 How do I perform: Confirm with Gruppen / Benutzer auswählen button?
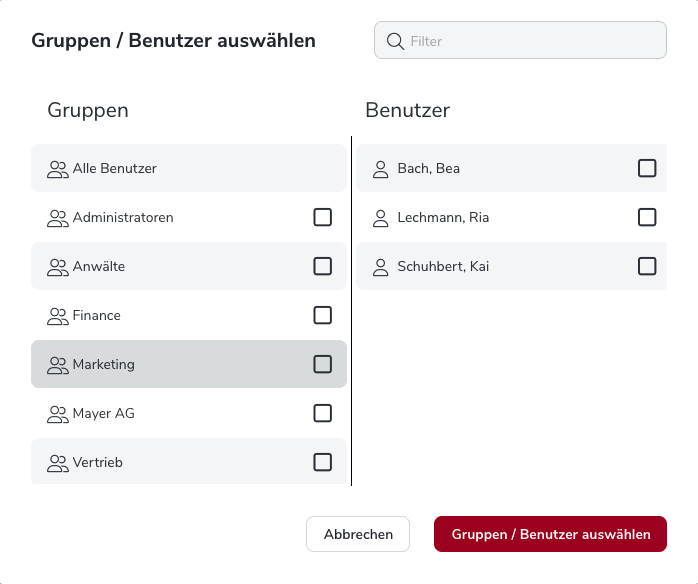[550, 534]
